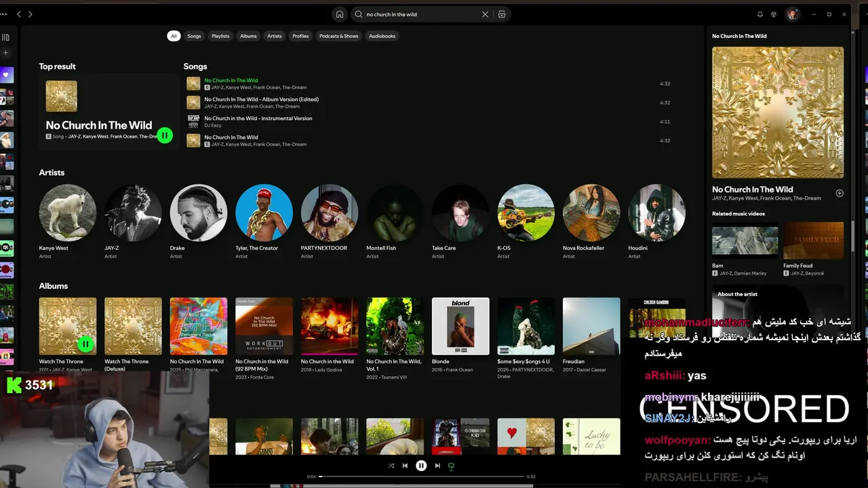Filter results by Profiles
Image resolution: width=868 pixels, height=488 pixels.
300,36
